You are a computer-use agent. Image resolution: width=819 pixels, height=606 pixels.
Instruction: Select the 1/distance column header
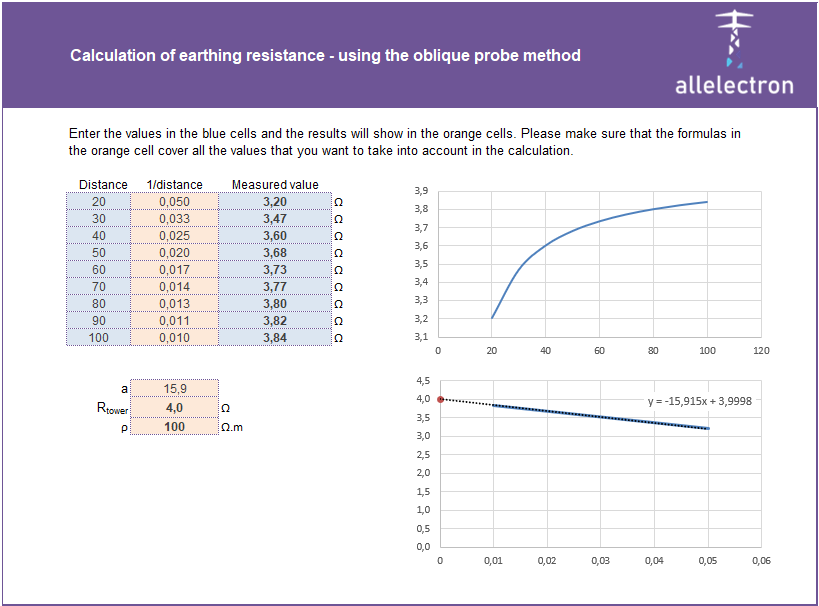click(174, 185)
